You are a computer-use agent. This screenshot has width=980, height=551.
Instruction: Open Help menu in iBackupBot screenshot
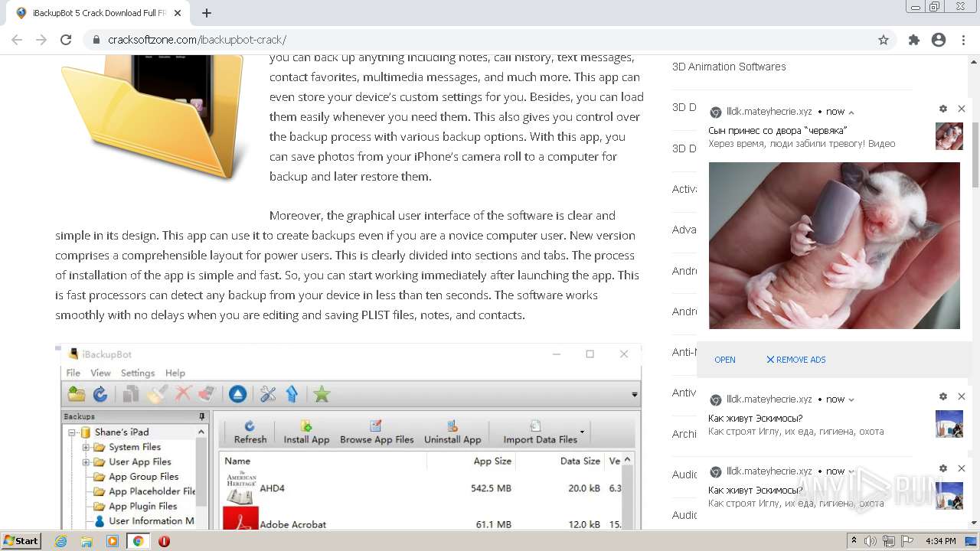point(175,373)
